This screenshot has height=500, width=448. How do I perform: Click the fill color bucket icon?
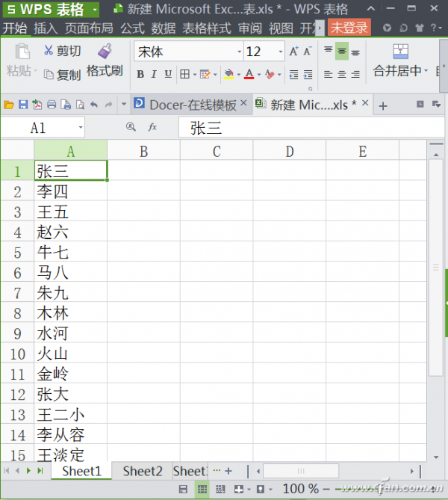point(228,74)
